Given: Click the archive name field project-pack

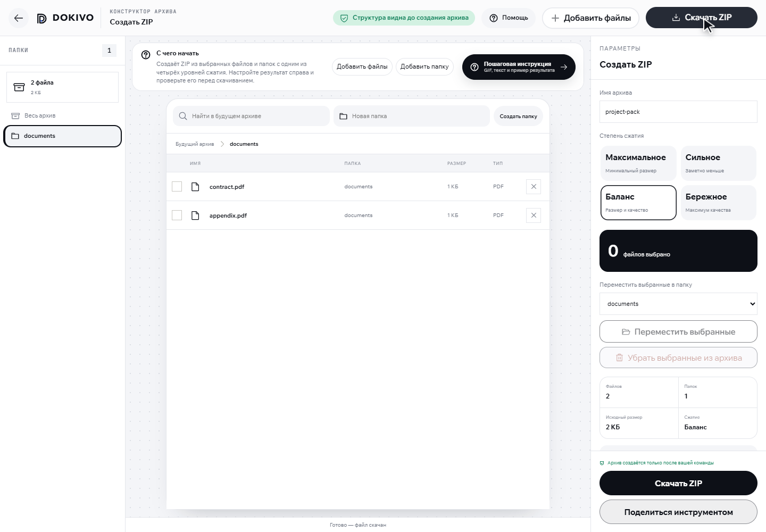Looking at the screenshot, I should coord(678,112).
